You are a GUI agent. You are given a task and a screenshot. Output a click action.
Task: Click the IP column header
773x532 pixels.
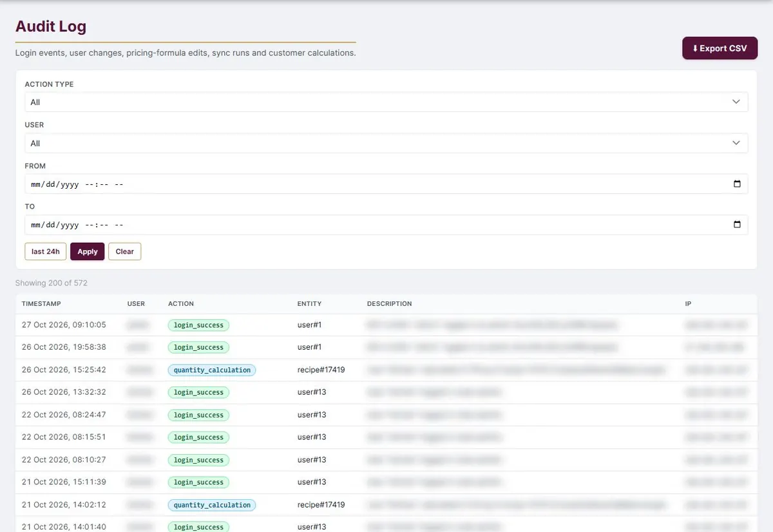pos(689,303)
